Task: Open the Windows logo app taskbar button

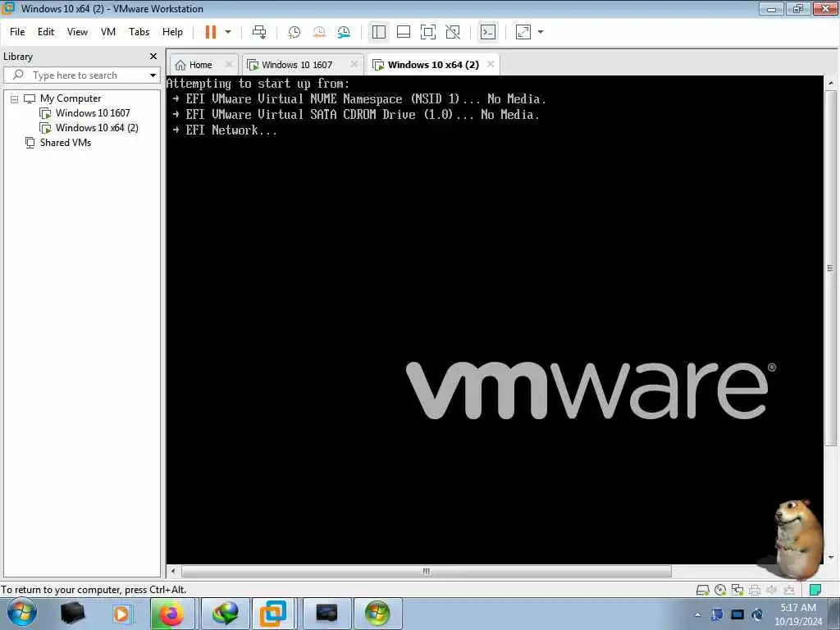Action: coord(377,614)
